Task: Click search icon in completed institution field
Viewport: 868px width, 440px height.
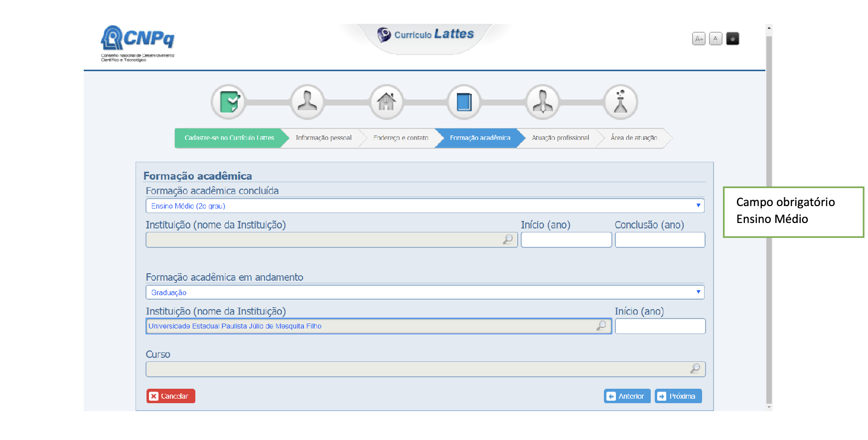Action: pyautogui.click(x=508, y=240)
